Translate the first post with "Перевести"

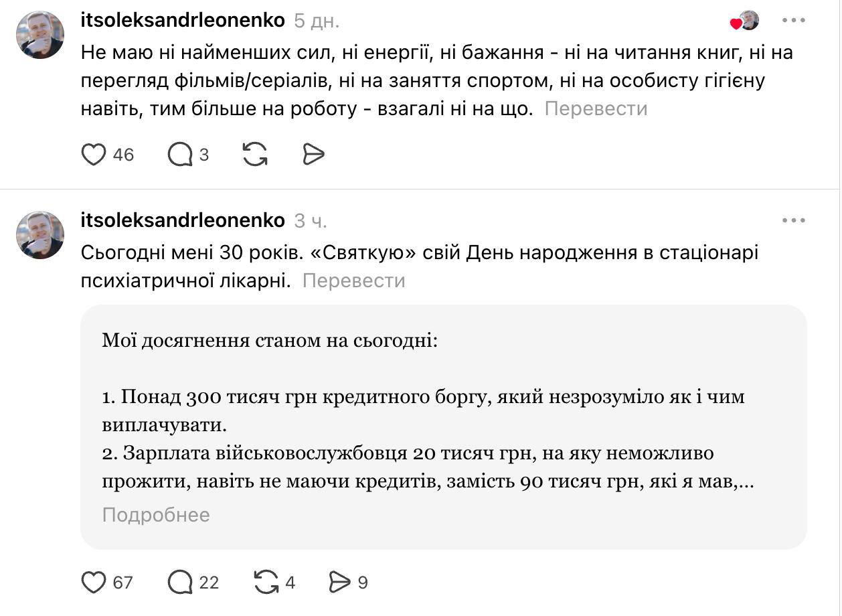point(596,108)
